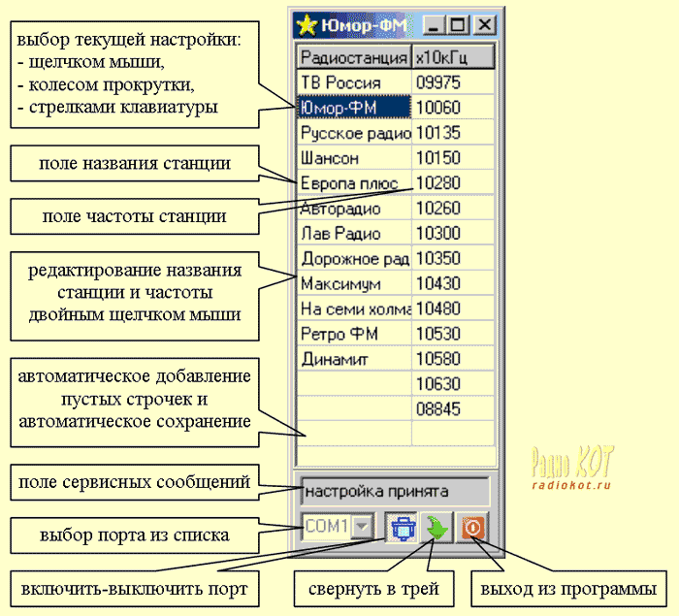Click frequency cell 10260
This screenshot has height=616, width=679.
(x=453, y=208)
